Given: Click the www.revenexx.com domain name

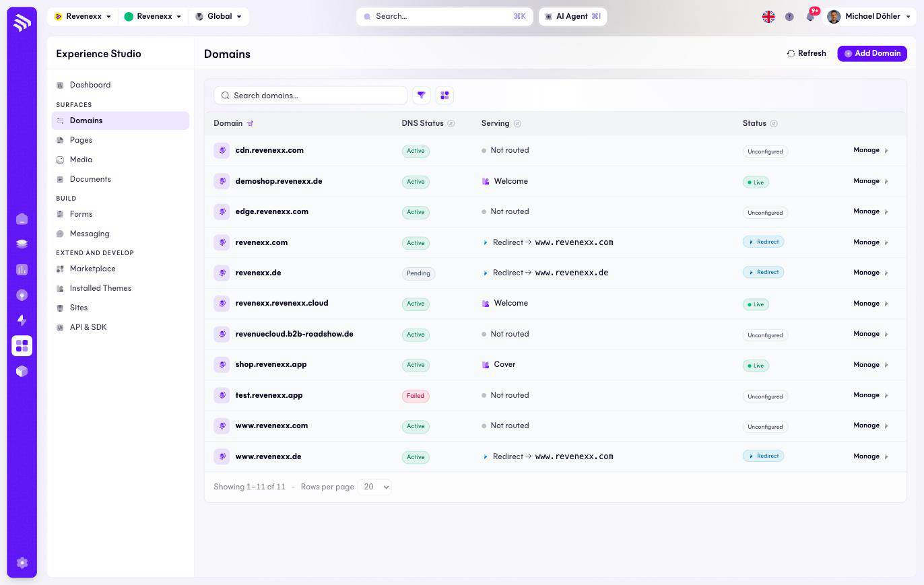Looking at the screenshot, I should 271,425.
